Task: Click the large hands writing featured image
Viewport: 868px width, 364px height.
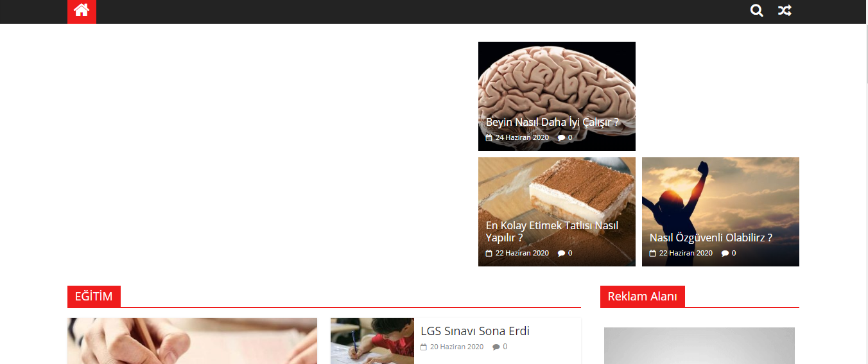Action: tap(192, 341)
